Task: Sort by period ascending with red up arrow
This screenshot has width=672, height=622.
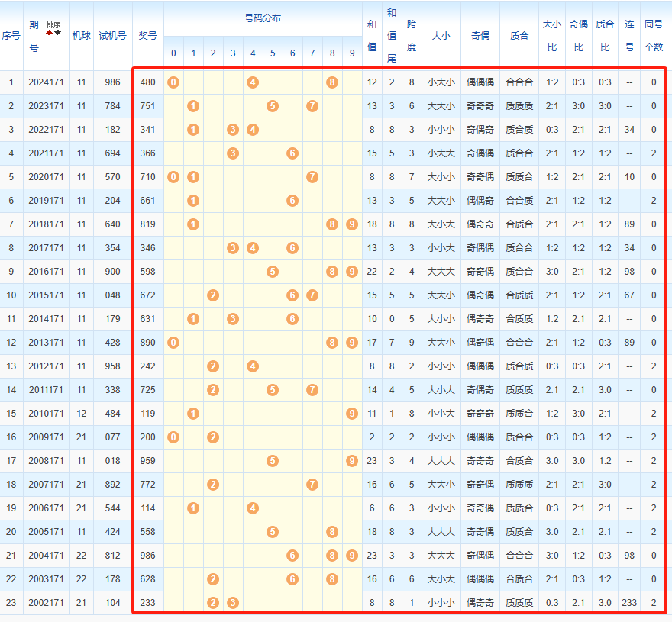Action: click(50, 33)
